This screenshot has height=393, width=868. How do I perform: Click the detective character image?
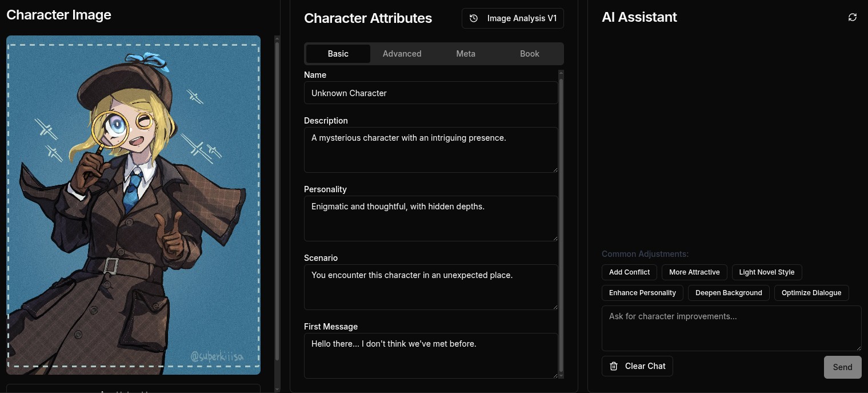(x=134, y=205)
